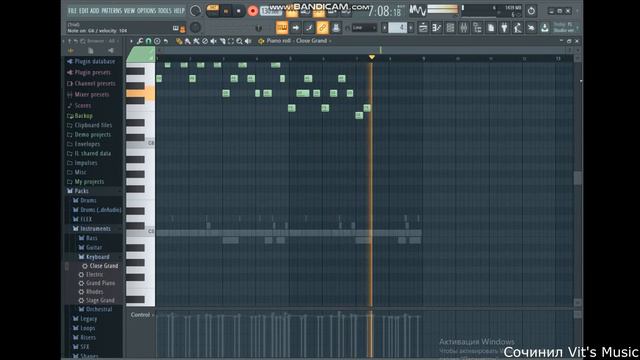The image size is (640, 360).
Task: Select the Paint brush tool
Action: pyautogui.click(x=187, y=41)
